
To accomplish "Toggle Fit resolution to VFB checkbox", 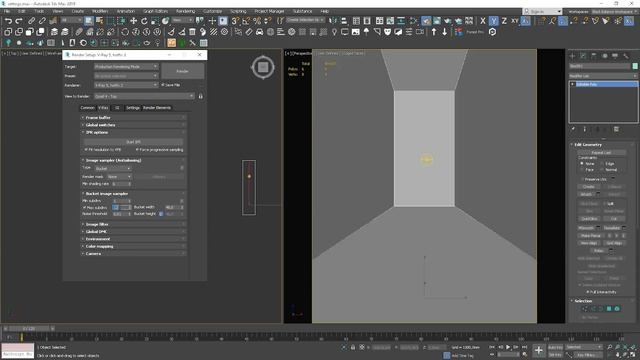I will [86, 150].
